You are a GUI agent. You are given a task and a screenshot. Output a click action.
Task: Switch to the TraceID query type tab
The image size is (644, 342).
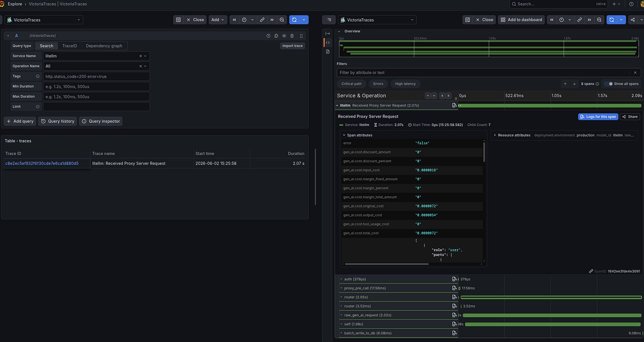69,46
